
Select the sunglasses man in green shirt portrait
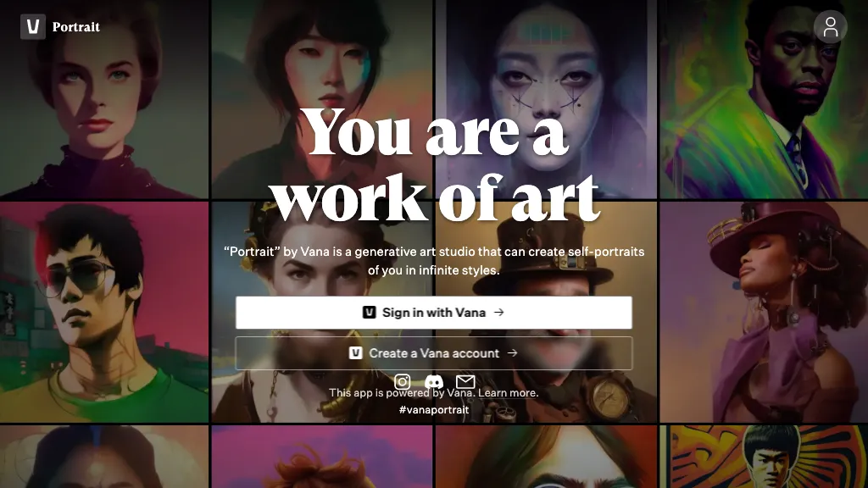point(103,311)
